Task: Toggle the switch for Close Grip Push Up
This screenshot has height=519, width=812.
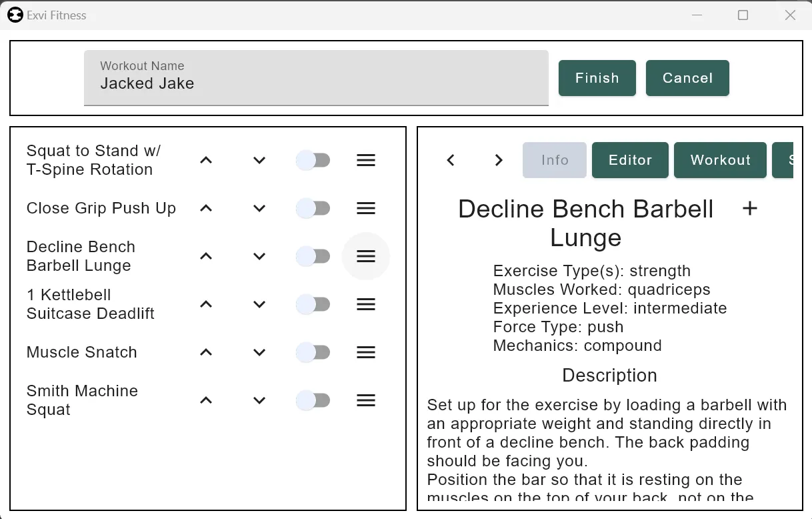Action: click(x=313, y=208)
